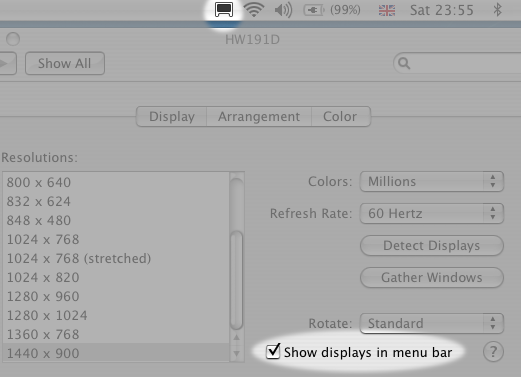Click the Sat 23:55 clock
The height and width of the screenshot is (377, 521).
(x=442, y=10)
